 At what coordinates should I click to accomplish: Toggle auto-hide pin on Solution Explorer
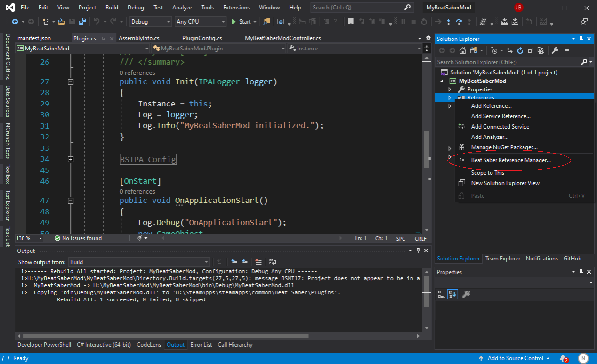[x=581, y=39]
